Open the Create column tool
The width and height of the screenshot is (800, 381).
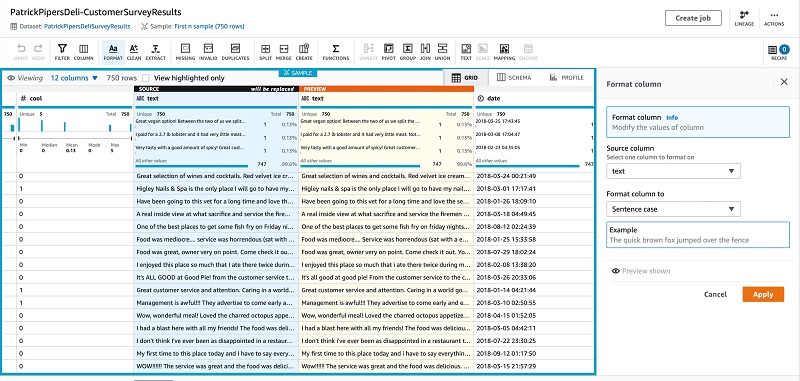point(304,52)
